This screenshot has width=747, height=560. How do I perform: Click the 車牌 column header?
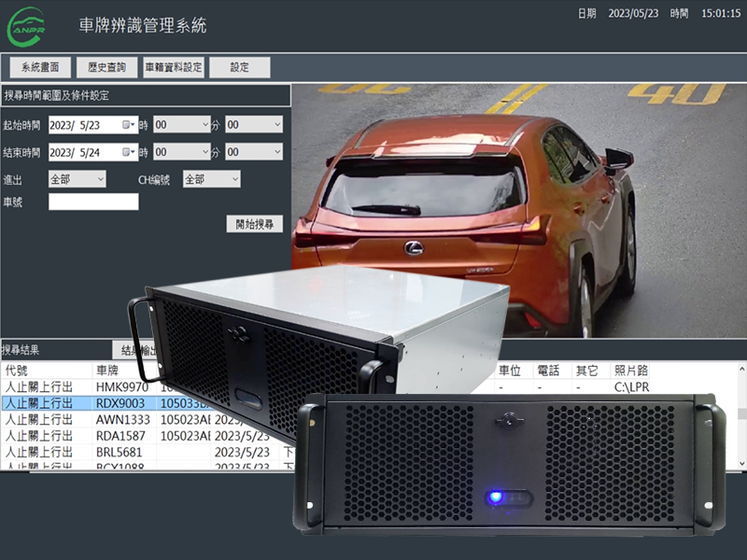110,371
